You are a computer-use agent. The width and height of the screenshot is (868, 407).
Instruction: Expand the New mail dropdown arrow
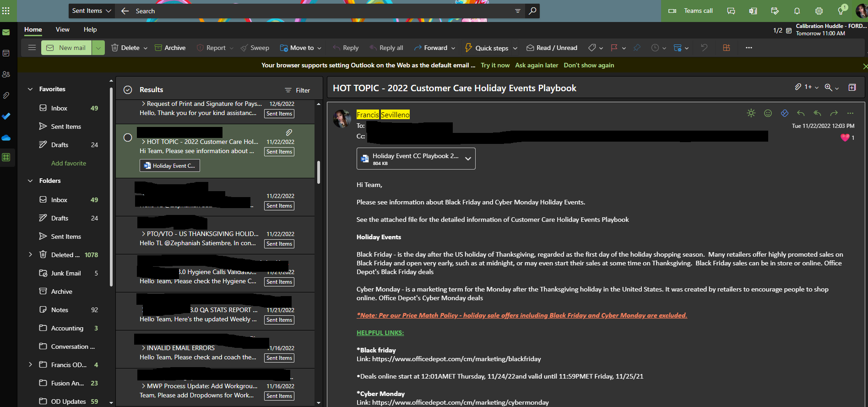pyautogui.click(x=98, y=48)
